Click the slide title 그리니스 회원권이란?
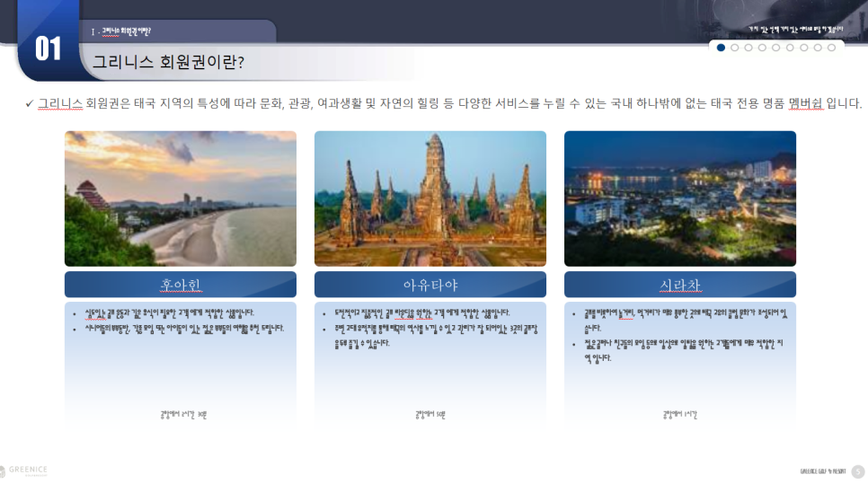 pos(168,61)
